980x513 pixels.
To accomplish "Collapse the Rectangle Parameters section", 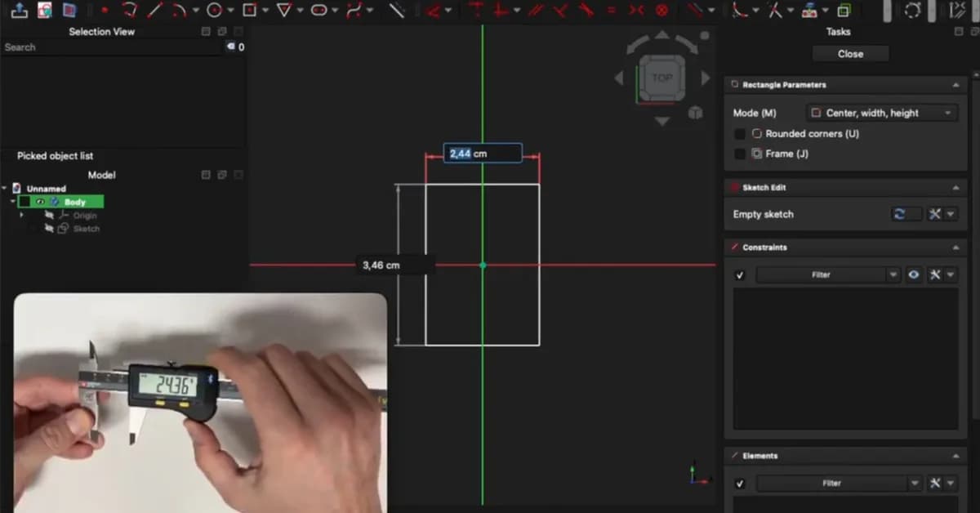I will point(955,84).
